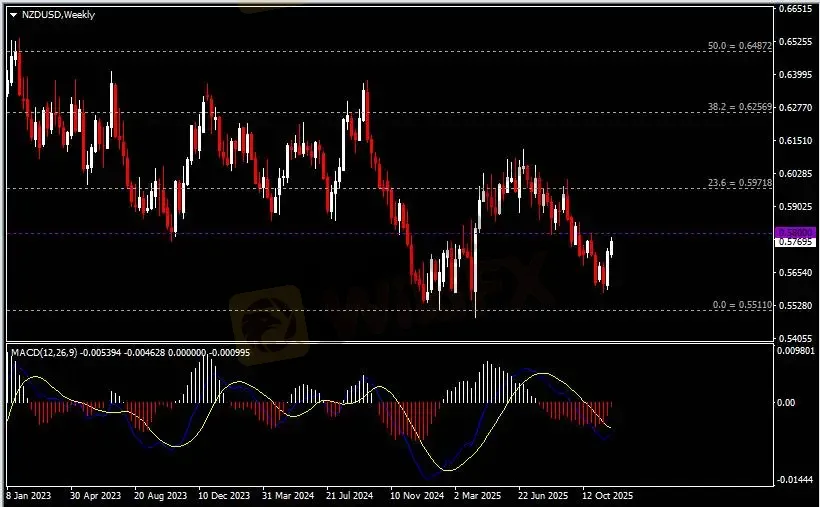Click the -0.01444 value on MACD scale
The height and width of the screenshot is (507, 820).
(x=797, y=481)
